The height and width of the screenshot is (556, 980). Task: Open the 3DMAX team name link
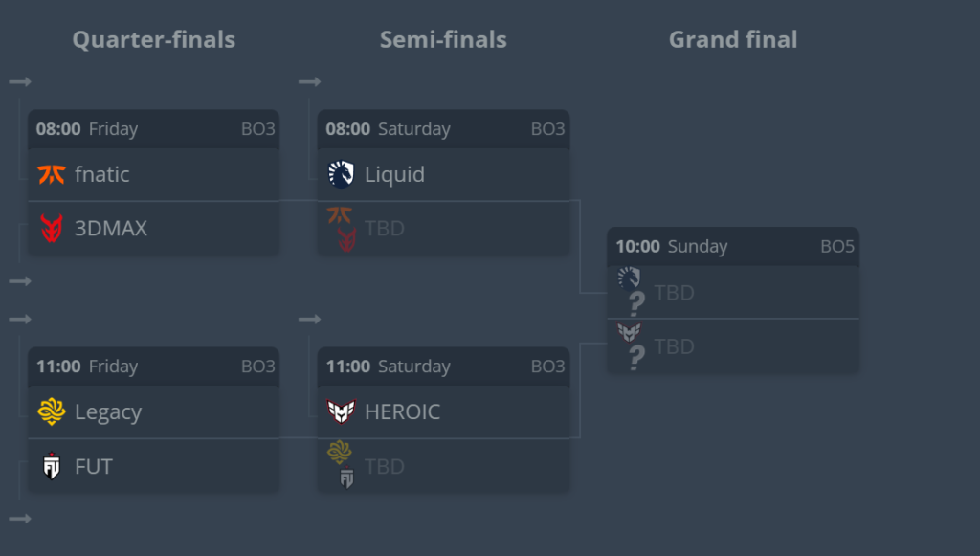pyautogui.click(x=111, y=229)
